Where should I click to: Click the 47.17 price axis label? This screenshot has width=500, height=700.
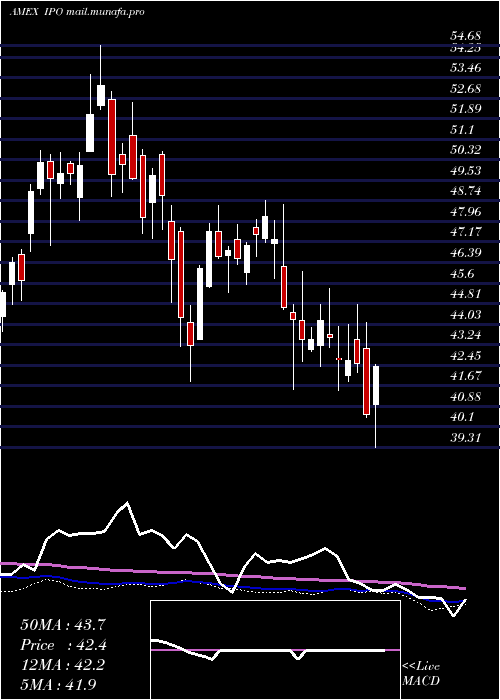pyautogui.click(x=466, y=232)
